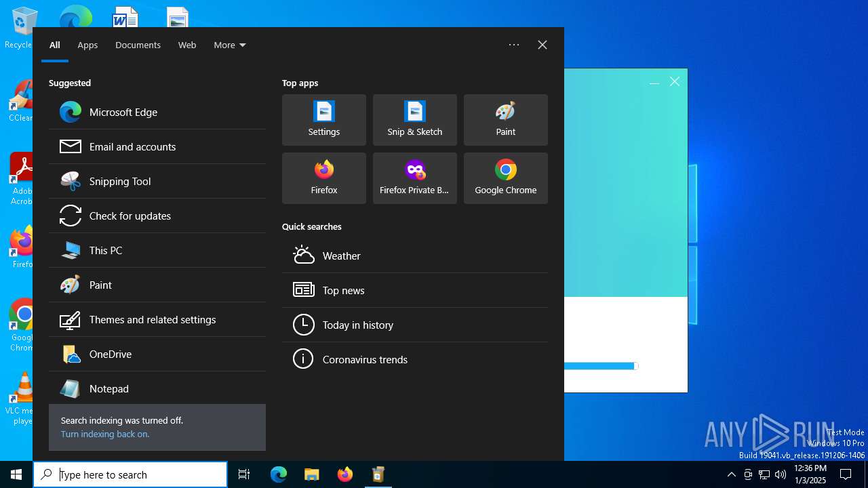Launch Notepad from Suggested list
This screenshot has width=868, height=488.
click(x=157, y=389)
